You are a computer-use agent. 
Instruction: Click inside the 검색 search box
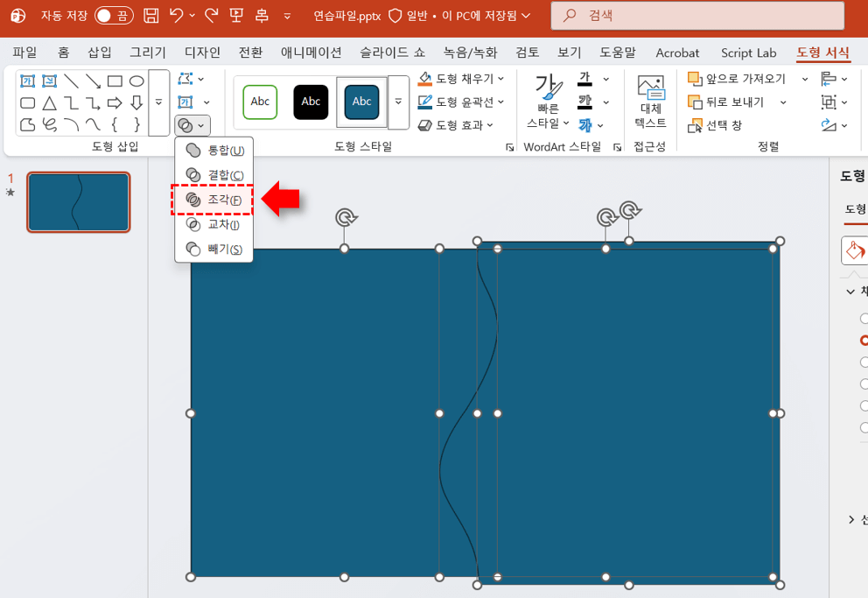pyautogui.click(x=700, y=15)
